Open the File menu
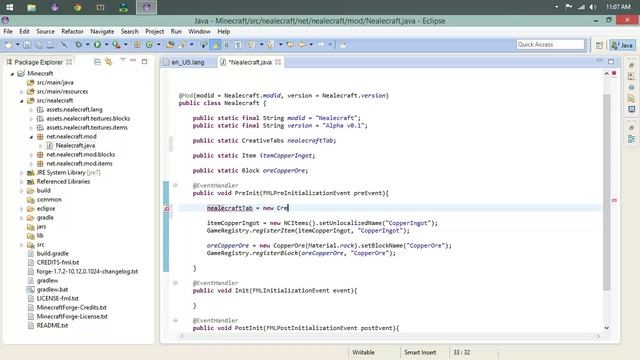This screenshot has width=640, height=360. point(8,31)
